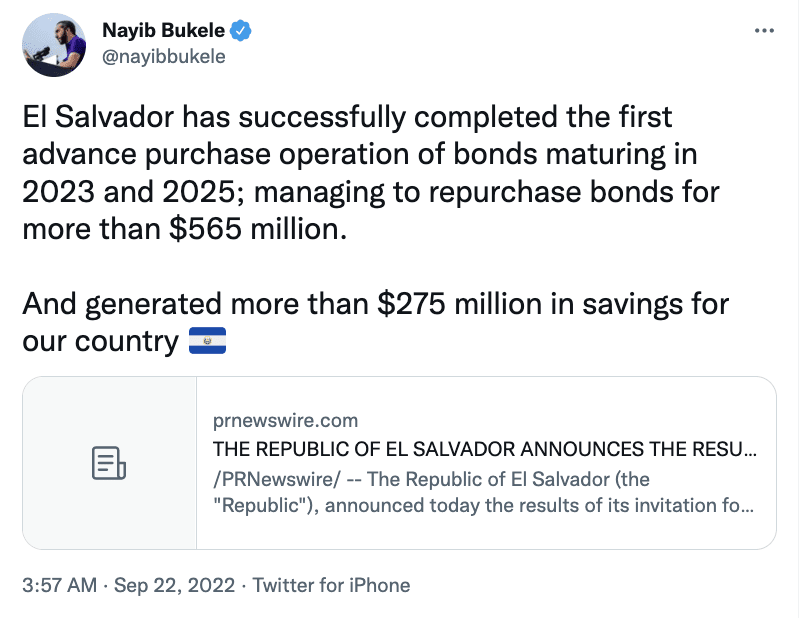
Task: Open the prnewswire.com domain label
Action: pos(285,421)
